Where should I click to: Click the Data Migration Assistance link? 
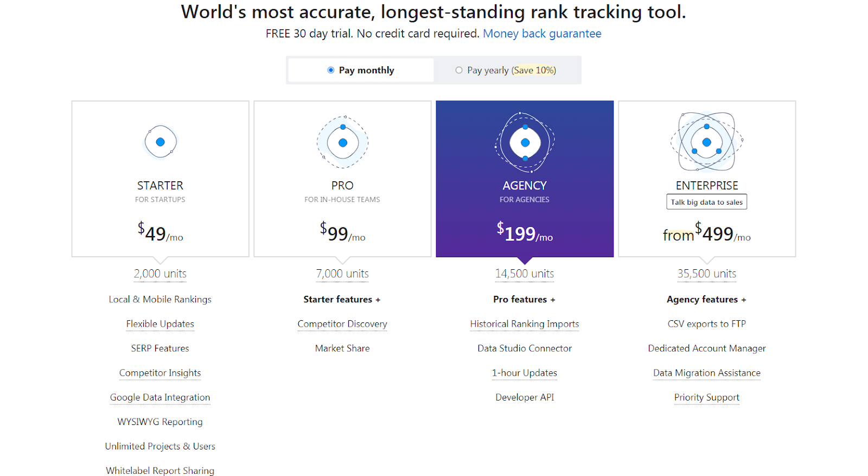coord(706,373)
